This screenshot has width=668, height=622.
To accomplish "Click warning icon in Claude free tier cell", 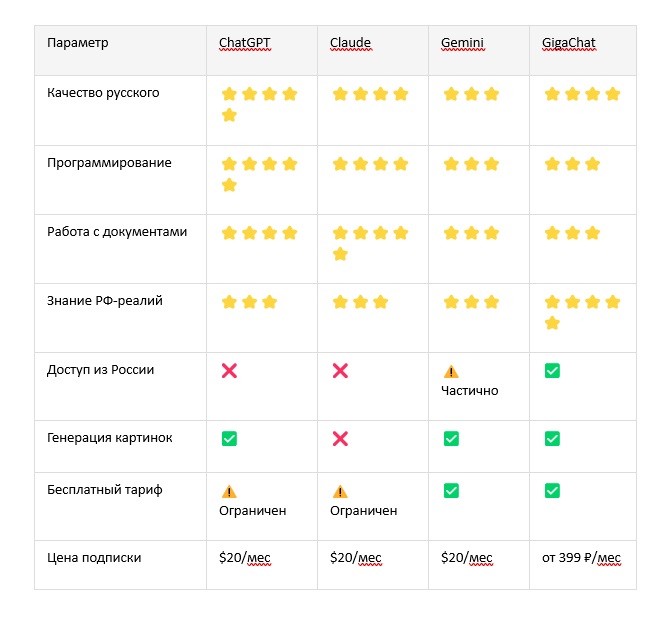I will (340, 491).
